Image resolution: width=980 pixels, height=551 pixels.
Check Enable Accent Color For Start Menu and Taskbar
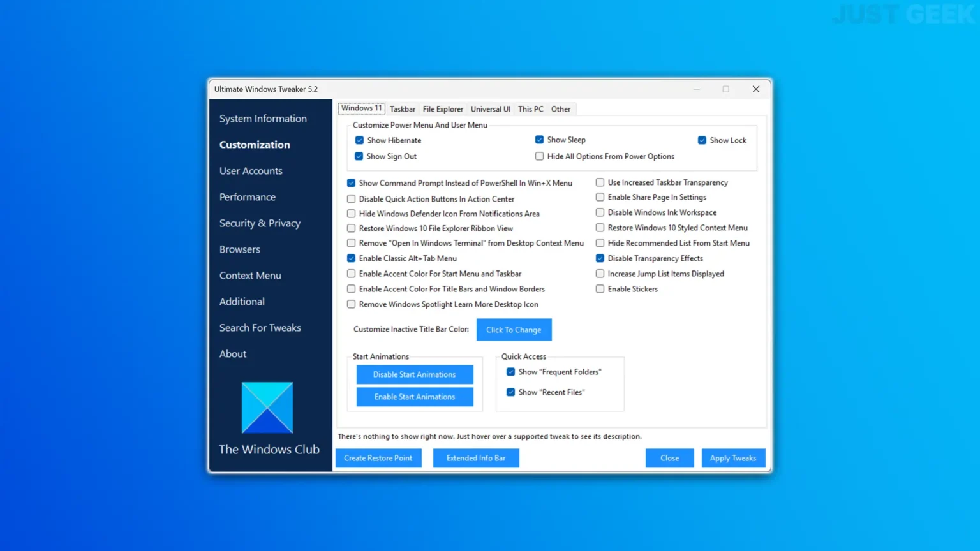[351, 274]
